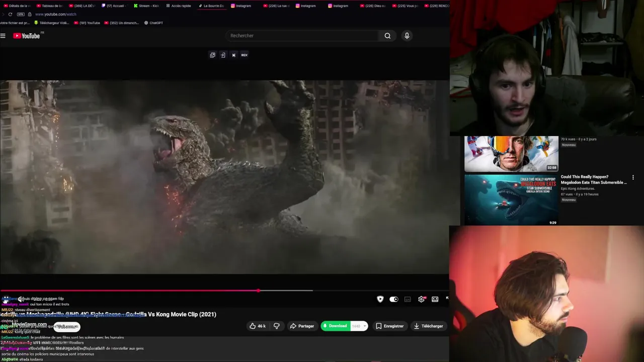Viewport: 644px width, 362px height.
Task: Toggle the autoplay switch in the player
Action: click(x=394, y=299)
